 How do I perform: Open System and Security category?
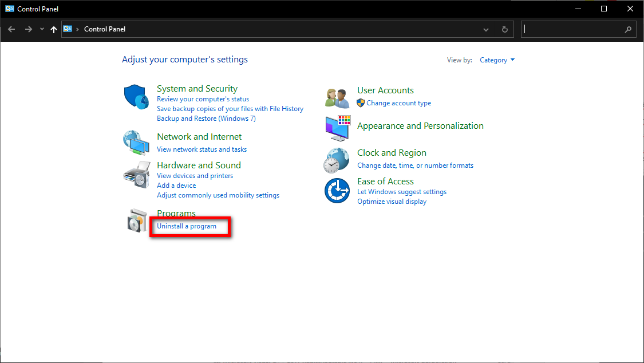click(197, 89)
